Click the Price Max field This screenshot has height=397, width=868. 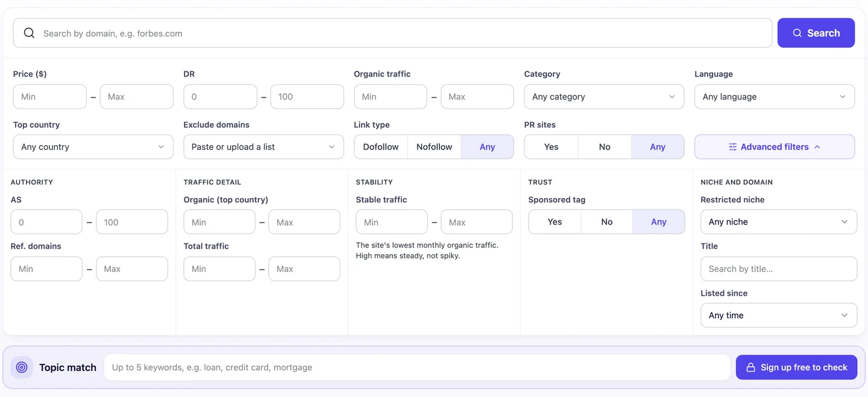pos(136,96)
